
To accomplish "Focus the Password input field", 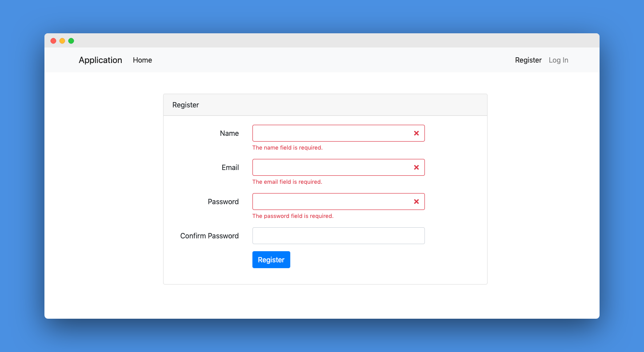I will 339,202.
